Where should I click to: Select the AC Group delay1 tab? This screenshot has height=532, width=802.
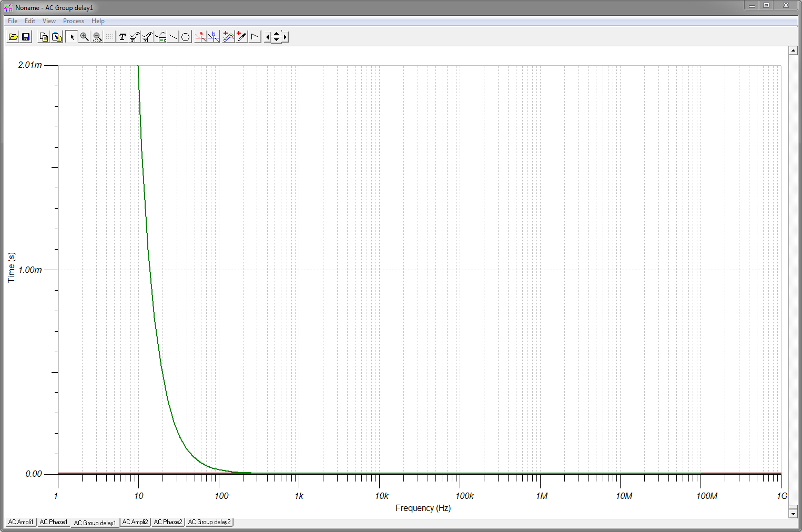(x=95, y=523)
